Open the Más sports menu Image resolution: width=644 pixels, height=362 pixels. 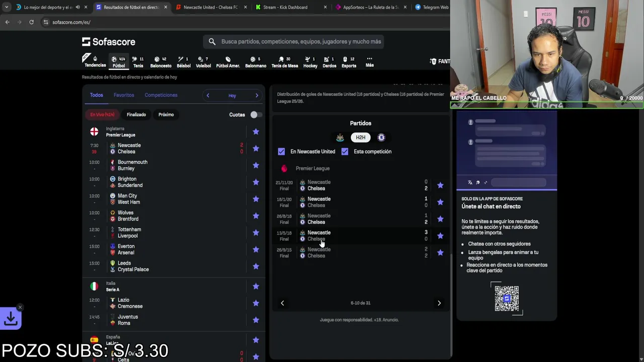coord(369,62)
